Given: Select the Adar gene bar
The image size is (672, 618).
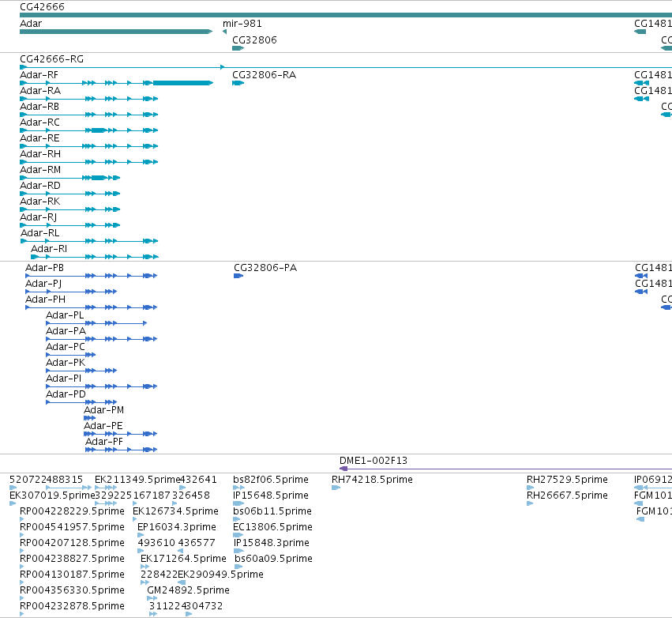Looking at the screenshot, I should pyautogui.click(x=116, y=32).
